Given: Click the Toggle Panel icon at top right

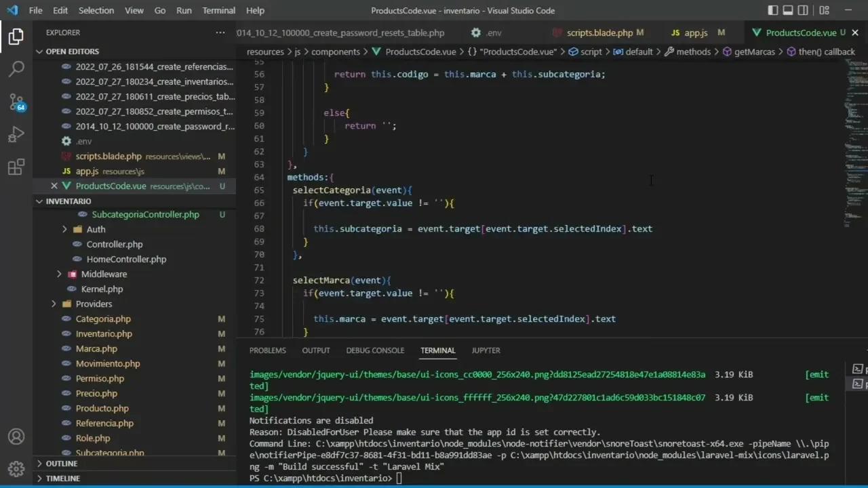Looking at the screenshot, I should tap(788, 10).
